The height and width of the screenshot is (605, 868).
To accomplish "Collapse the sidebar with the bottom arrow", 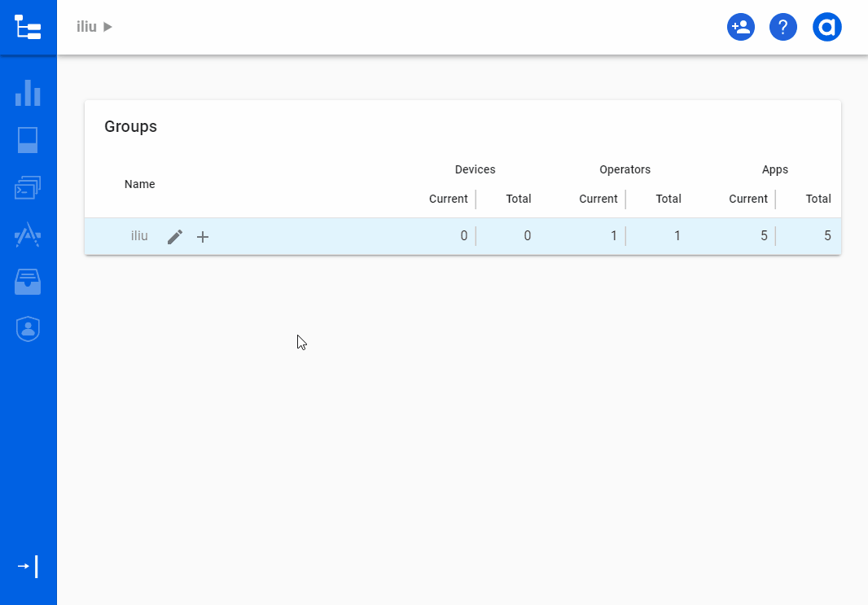I will coord(25,566).
